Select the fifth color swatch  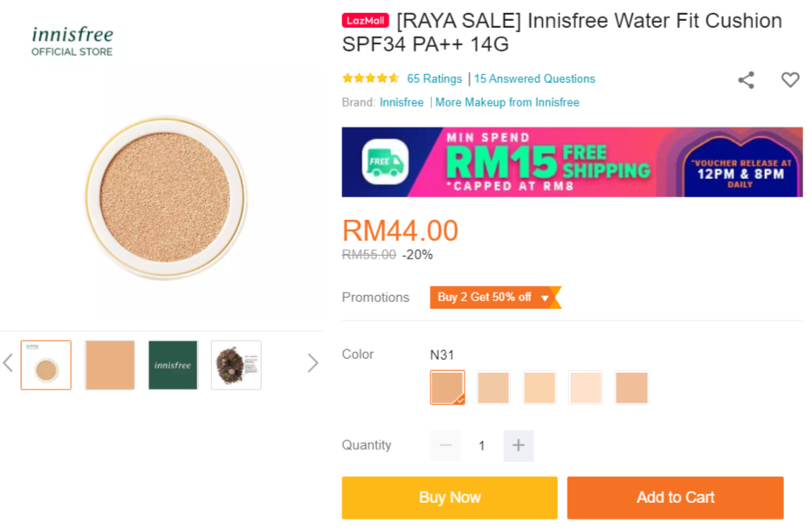[x=631, y=388]
